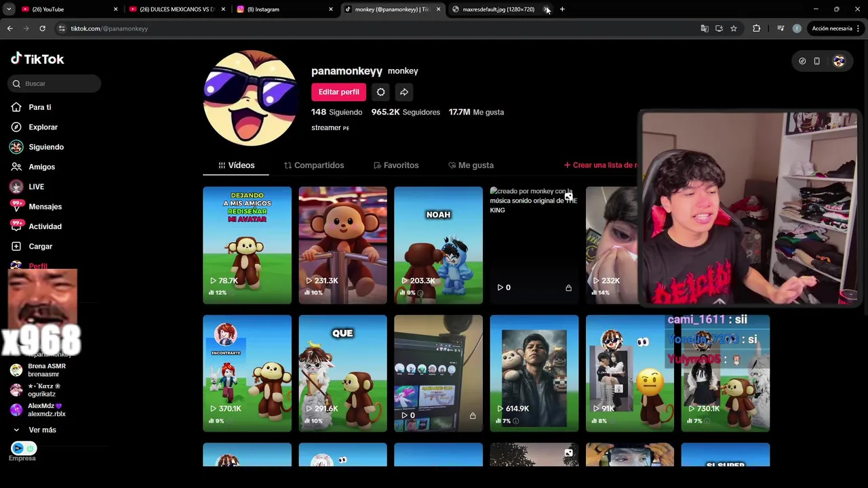Open the tab search dropdown arrow

9,9
